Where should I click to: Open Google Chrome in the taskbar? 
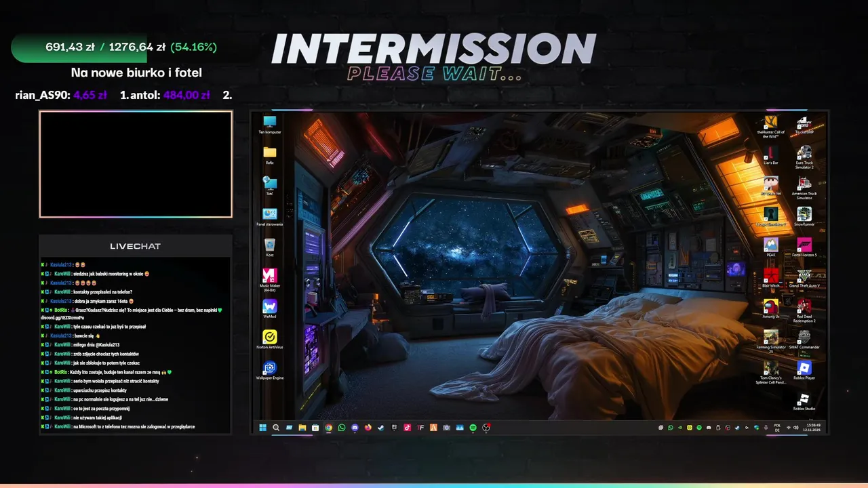[x=328, y=428]
